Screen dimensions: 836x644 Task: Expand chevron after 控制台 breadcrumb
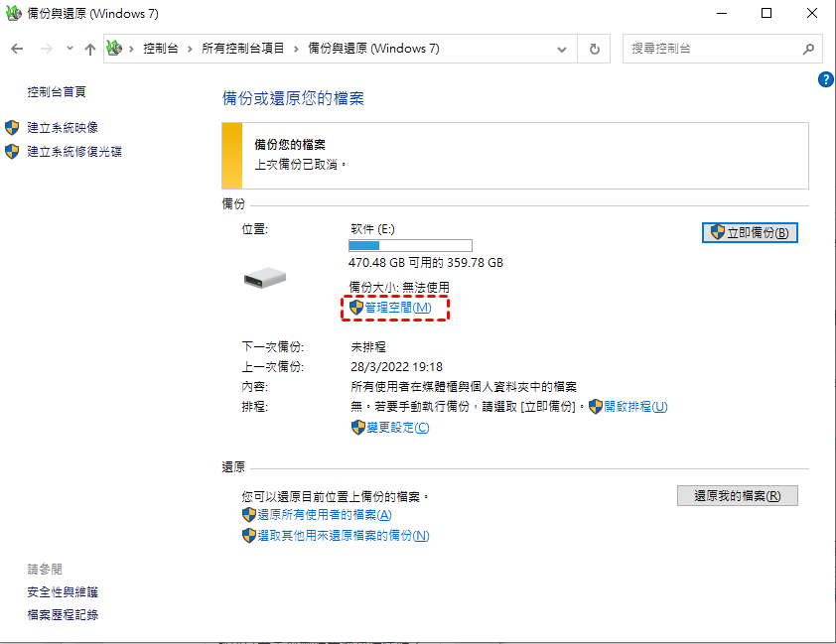(x=190, y=49)
